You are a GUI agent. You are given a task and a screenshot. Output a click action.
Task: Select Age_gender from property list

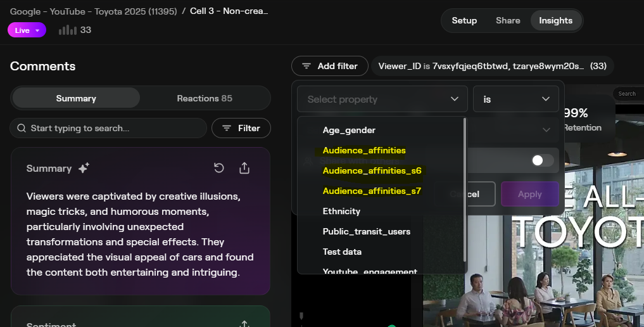(x=349, y=130)
